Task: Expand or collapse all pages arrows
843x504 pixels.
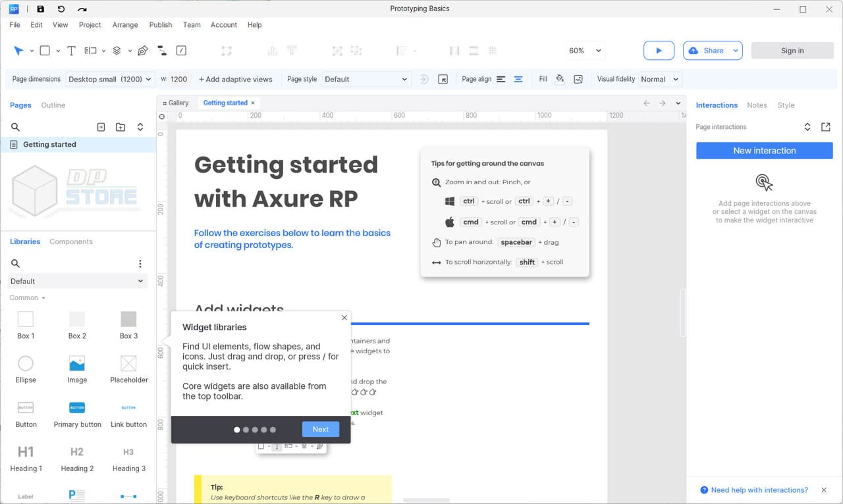Action: (140, 127)
